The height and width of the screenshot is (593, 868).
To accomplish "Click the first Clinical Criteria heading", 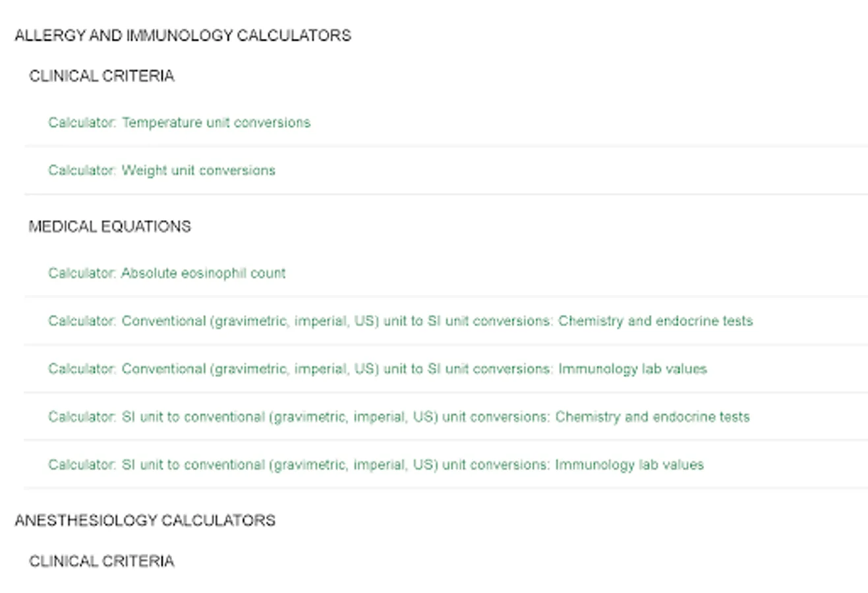I will click(x=101, y=76).
